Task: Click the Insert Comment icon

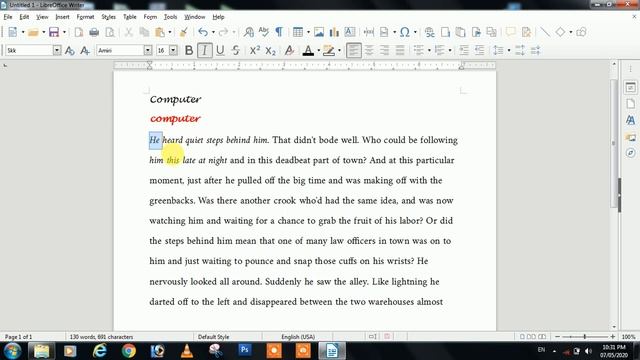Action: (510, 32)
